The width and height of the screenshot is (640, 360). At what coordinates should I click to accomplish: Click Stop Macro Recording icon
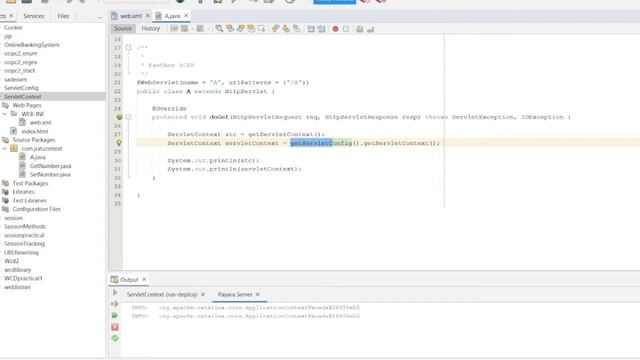pyautogui.click(x=346, y=29)
